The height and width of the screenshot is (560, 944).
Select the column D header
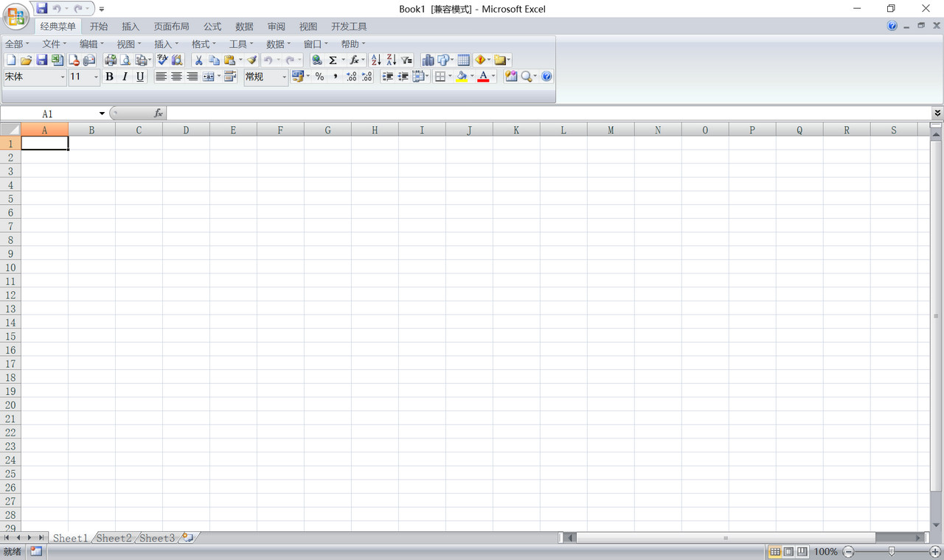click(186, 130)
